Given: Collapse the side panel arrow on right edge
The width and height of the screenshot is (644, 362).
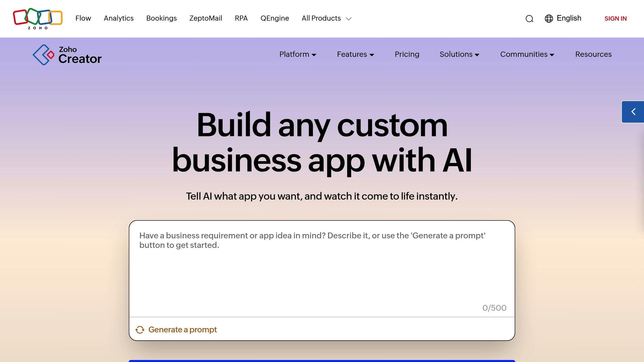Looking at the screenshot, I should coord(634,112).
